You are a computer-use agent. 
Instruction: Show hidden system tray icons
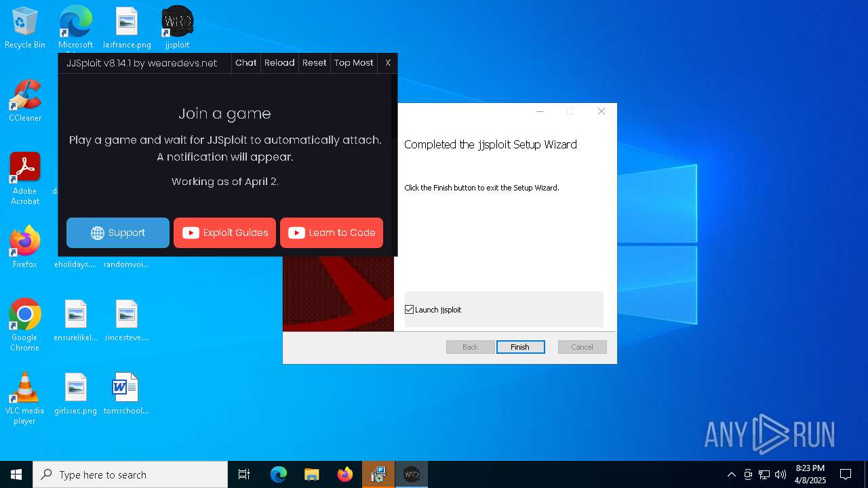point(731,474)
